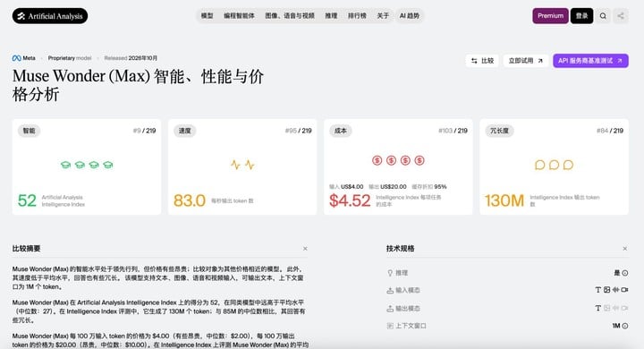
Task: Close the 技术规格 panel
Action: coord(624,249)
